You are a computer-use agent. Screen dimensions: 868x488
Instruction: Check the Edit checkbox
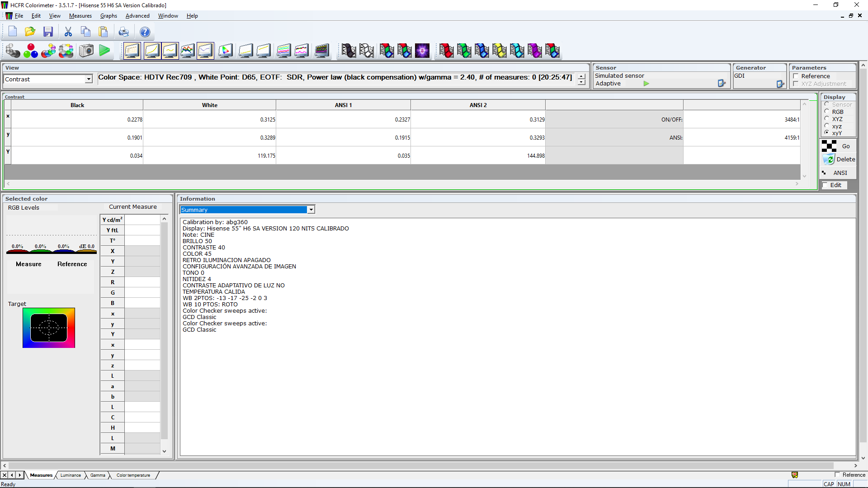825,185
